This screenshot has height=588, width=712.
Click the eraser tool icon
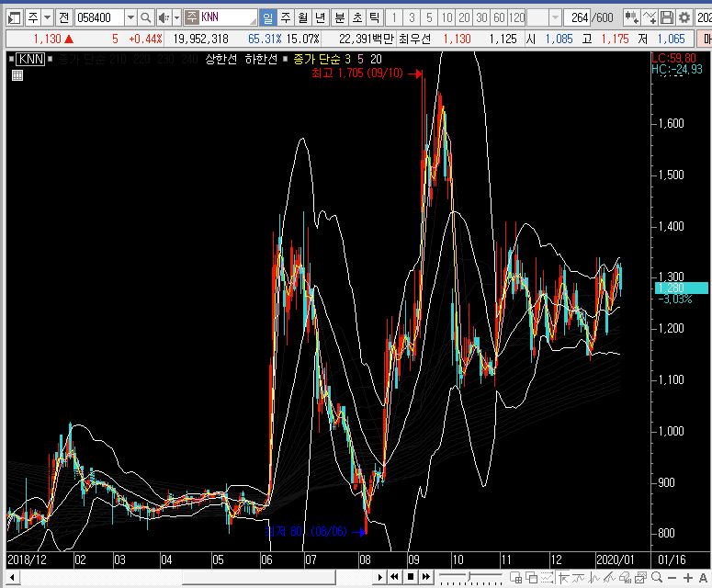pyautogui.click(x=626, y=578)
